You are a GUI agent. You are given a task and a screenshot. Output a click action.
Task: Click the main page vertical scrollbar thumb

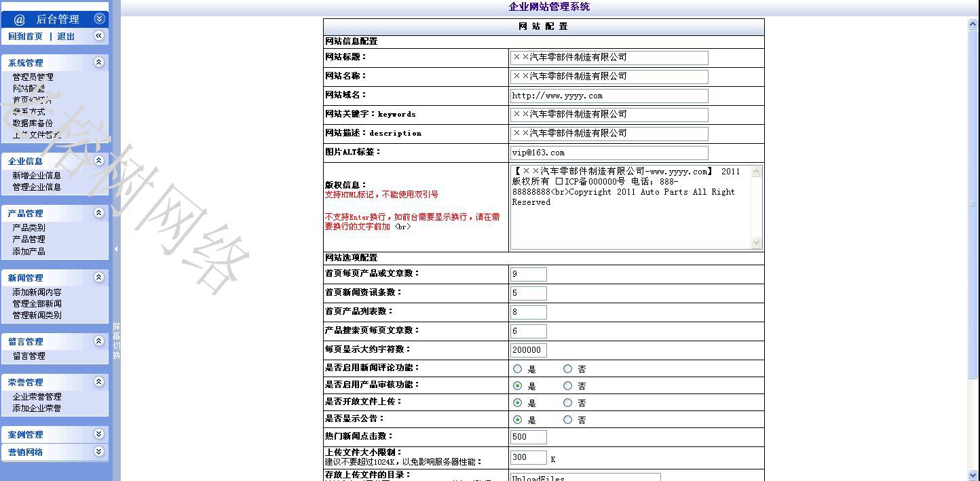[x=973, y=204]
